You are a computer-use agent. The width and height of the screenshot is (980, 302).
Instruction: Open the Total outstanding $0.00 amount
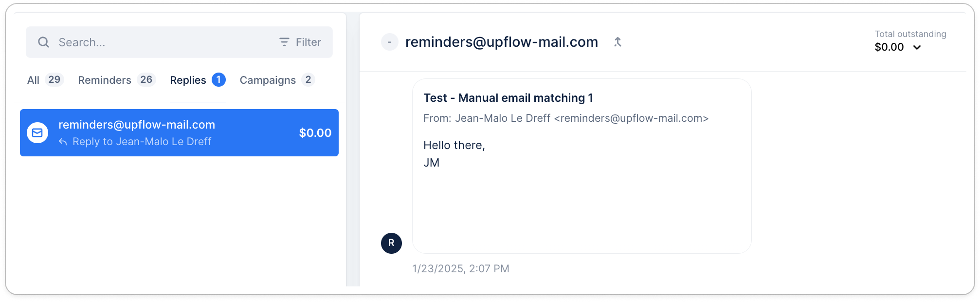coord(889,47)
